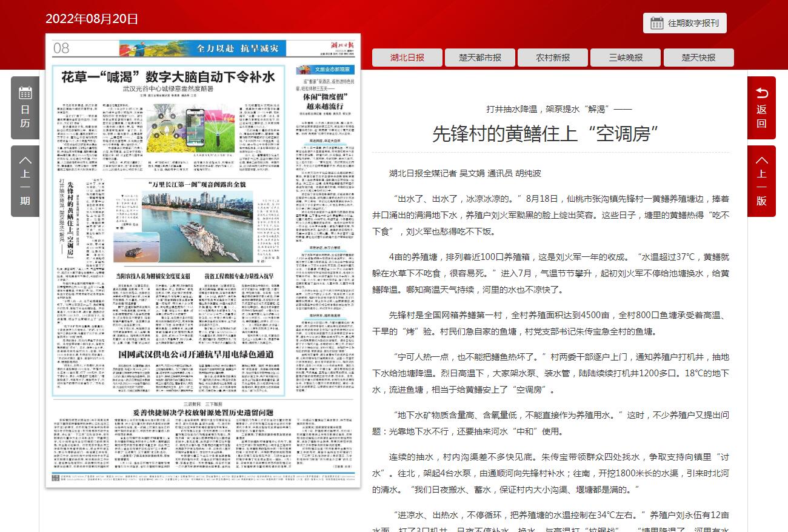
Task: Click the up chevron above 上一版
Action: point(762,161)
